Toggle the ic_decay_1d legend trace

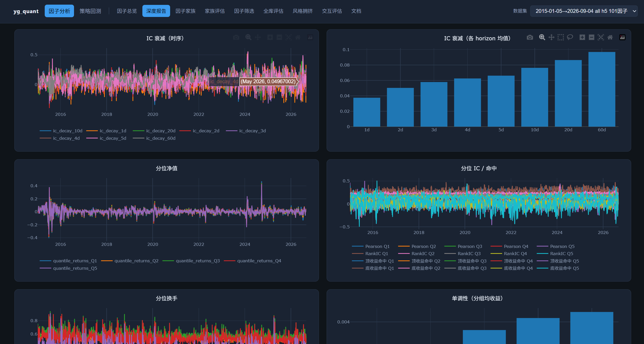106,131
